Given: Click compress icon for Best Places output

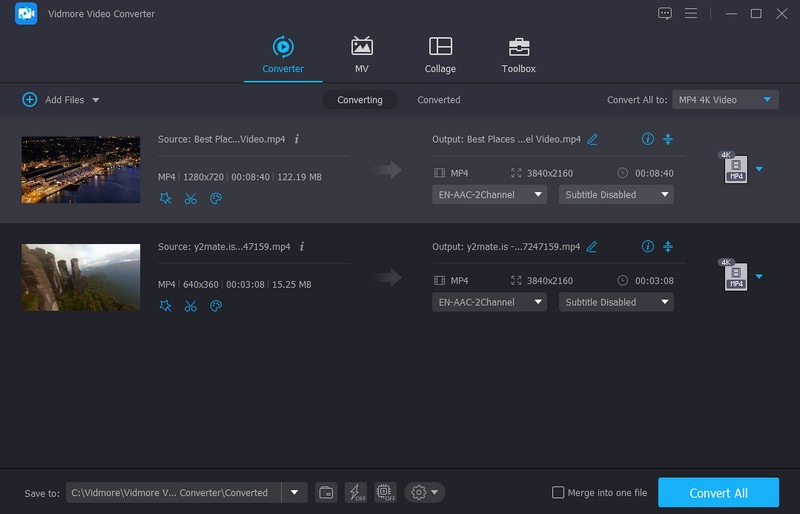Looking at the screenshot, I should (668, 139).
